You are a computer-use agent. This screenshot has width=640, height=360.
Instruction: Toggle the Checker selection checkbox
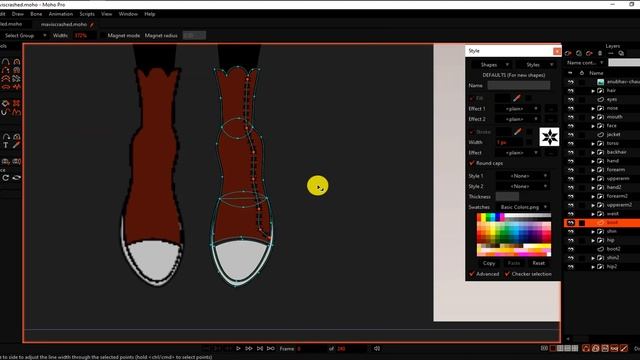click(507, 274)
